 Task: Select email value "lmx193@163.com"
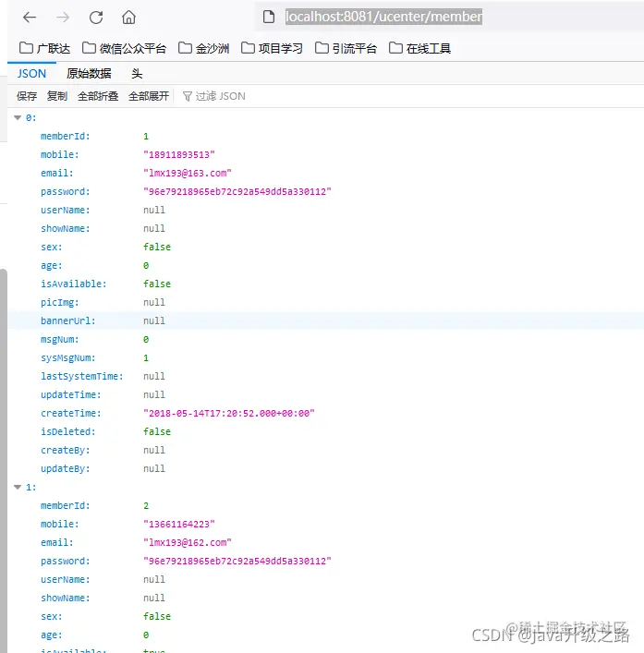pos(187,174)
